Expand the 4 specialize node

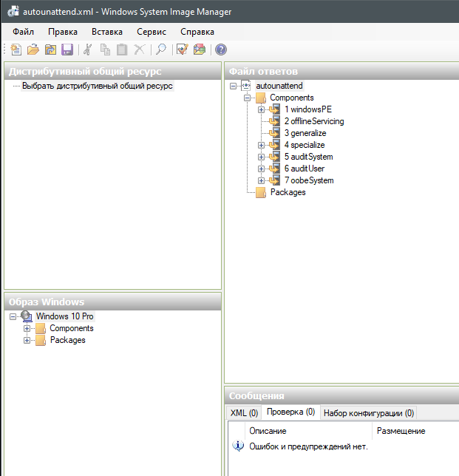(x=261, y=145)
